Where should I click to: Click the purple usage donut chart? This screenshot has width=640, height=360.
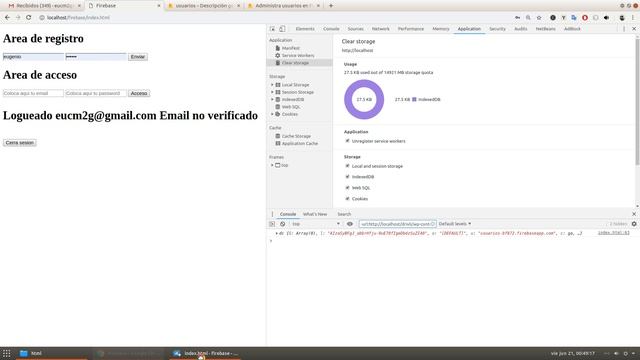click(364, 100)
